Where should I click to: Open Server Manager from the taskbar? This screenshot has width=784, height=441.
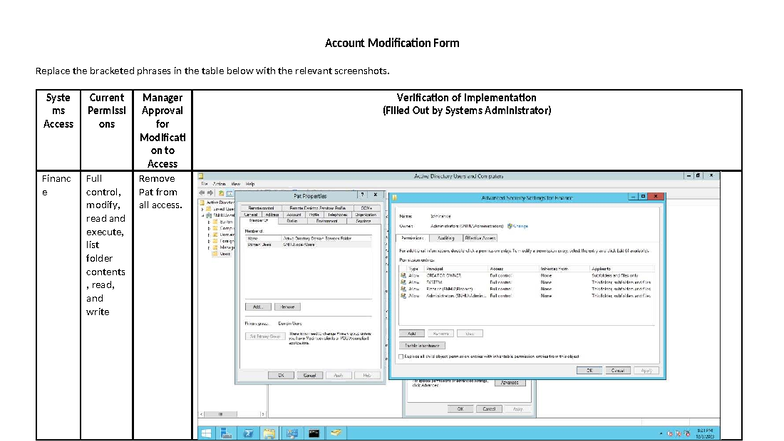tap(227, 432)
